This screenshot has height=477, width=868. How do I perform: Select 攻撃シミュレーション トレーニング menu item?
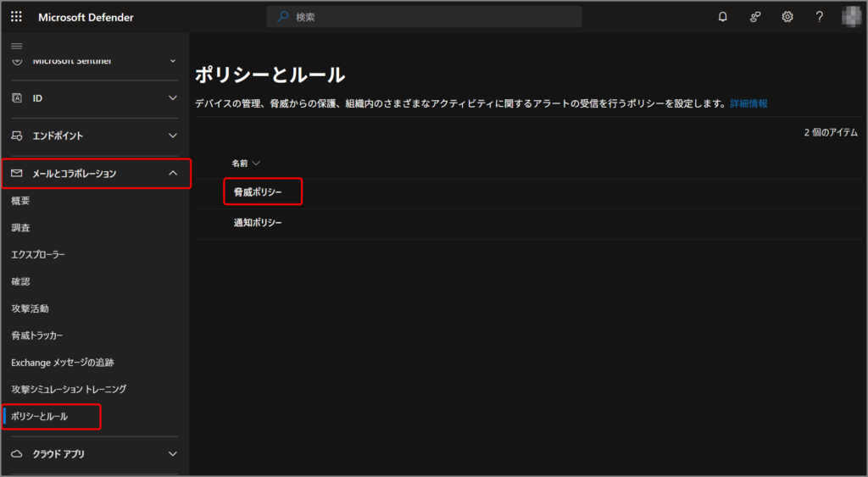pyautogui.click(x=69, y=389)
